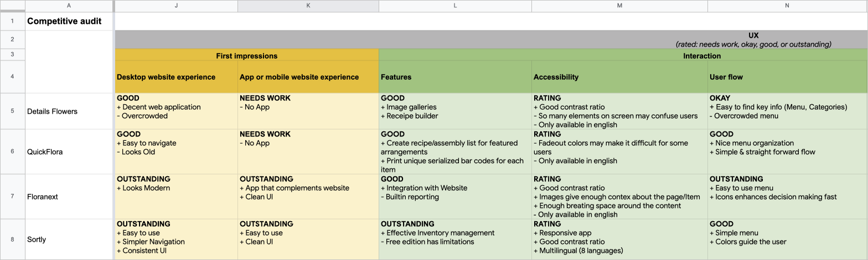The image size is (868, 260).
Task: Select row 5 header
Action: [x=12, y=111]
